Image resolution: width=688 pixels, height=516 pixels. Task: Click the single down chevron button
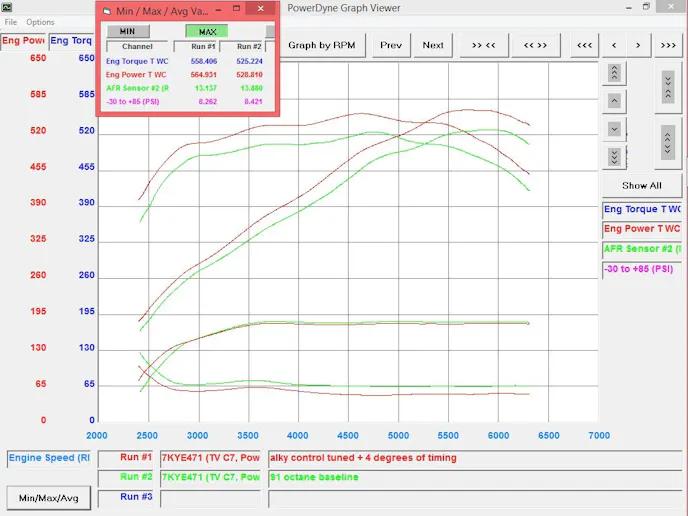(615, 129)
